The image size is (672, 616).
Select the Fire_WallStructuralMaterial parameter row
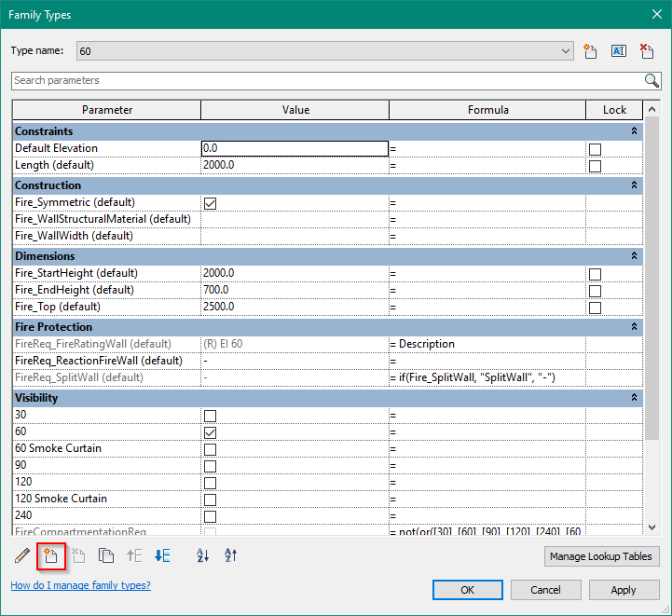107,219
